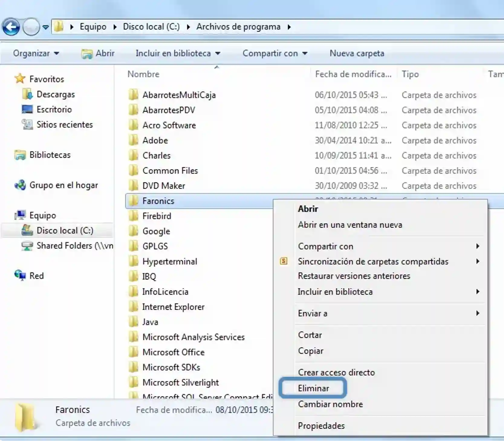Select the Firebird folder icon
The height and width of the screenshot is (441, 504).
pos(133,216)
